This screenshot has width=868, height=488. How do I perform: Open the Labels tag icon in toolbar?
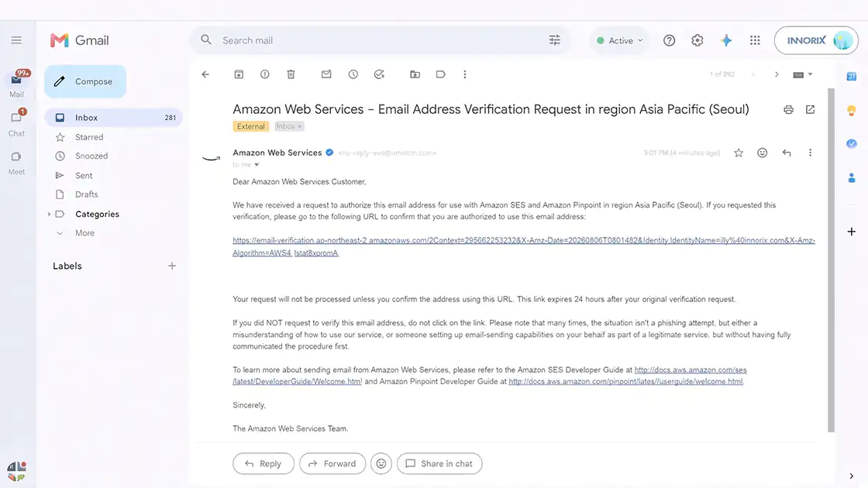pyautogui.click(x=441, y=74)
